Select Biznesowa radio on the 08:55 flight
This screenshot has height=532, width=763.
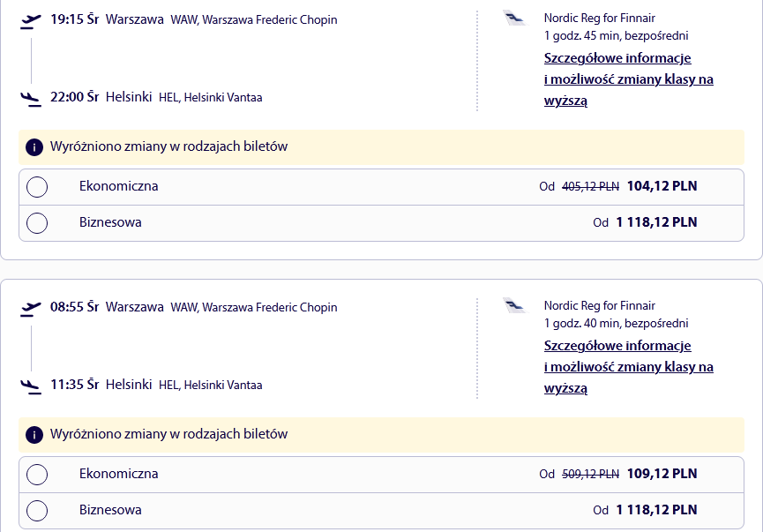pos(37,511)
